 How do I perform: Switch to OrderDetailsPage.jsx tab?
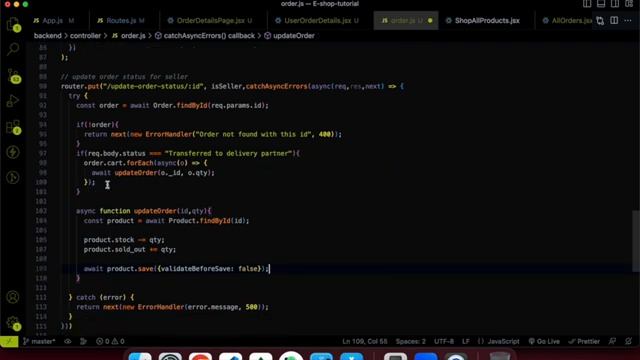210,21
